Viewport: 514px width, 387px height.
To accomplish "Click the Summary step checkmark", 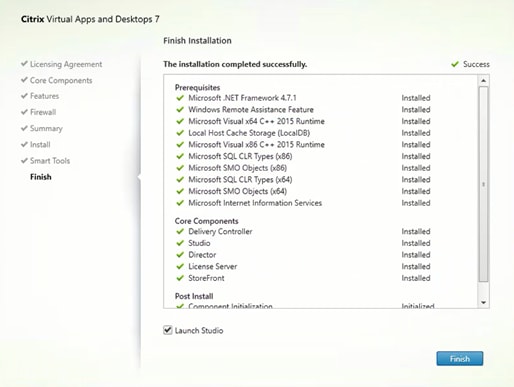I will click(24, 128).
